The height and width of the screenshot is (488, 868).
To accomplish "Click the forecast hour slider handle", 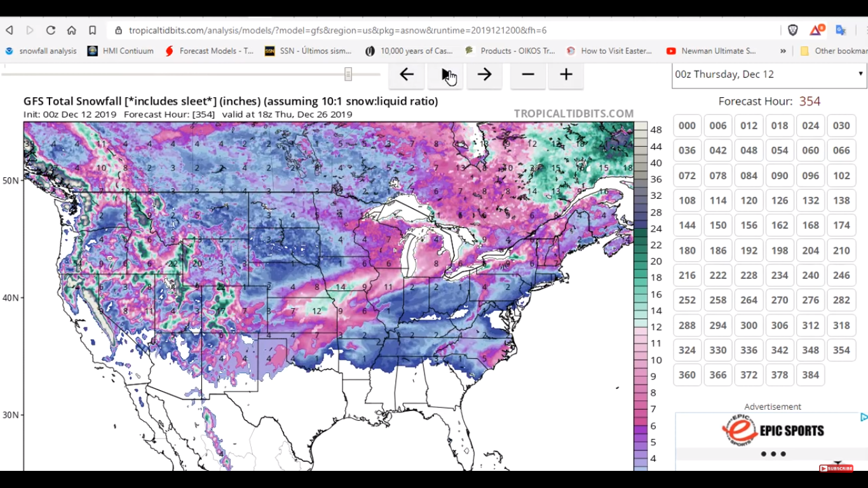I will pos(348,74).
